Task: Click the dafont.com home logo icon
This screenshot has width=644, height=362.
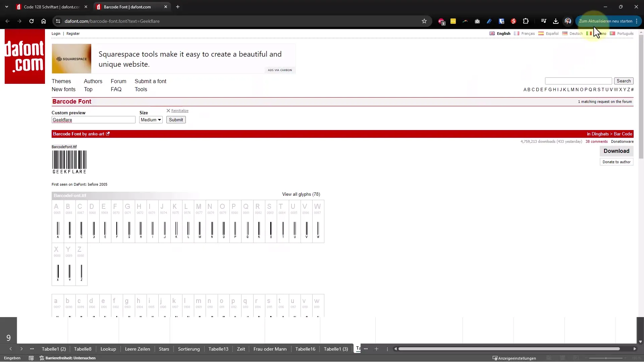Action: pyautogui.click(x=24, y=57)
